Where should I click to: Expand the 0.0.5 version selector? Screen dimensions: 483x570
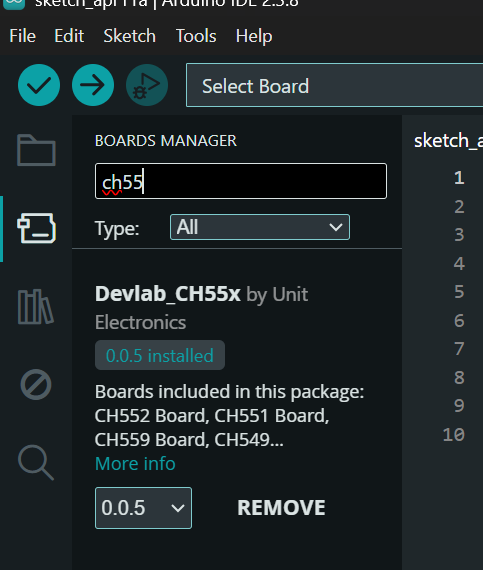143,508
